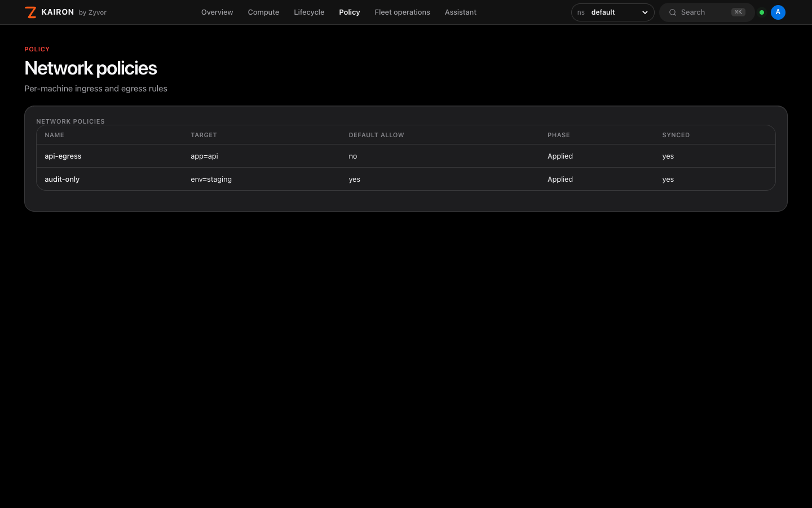Image resolution: width=812 pixels, height=508 pixels.
Task: Open the Overview tab
Action: (217, 12)
